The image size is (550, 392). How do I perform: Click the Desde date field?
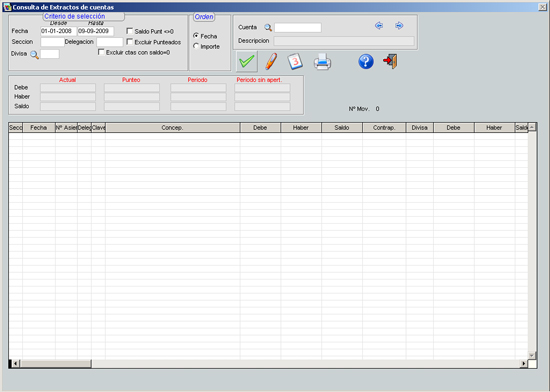58,31
